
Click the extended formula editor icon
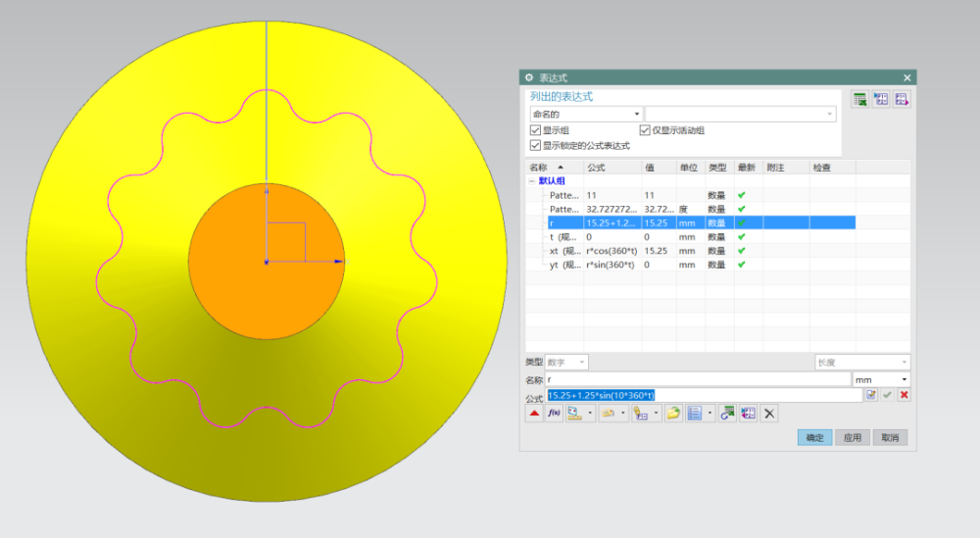[x=870, y=395]
